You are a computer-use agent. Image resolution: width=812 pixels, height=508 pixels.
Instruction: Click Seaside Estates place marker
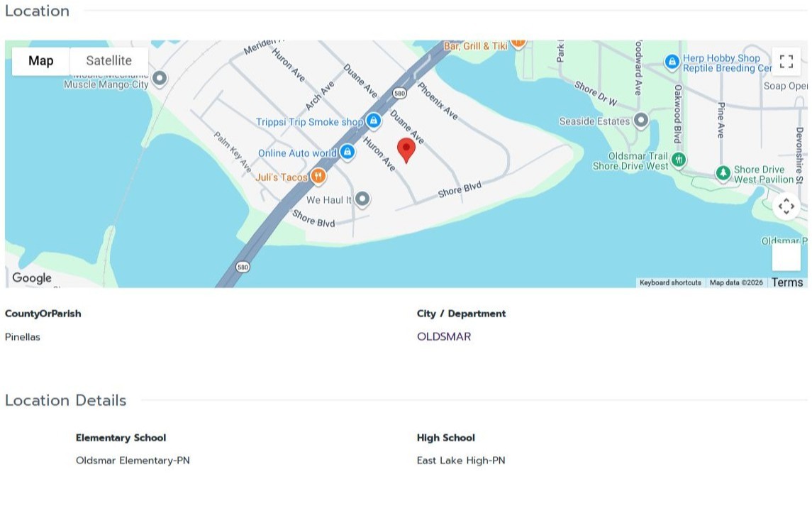point(641,121)
